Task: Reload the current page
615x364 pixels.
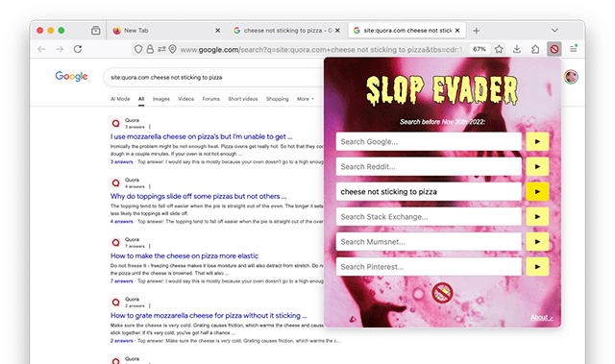Action: coord(78,49)
